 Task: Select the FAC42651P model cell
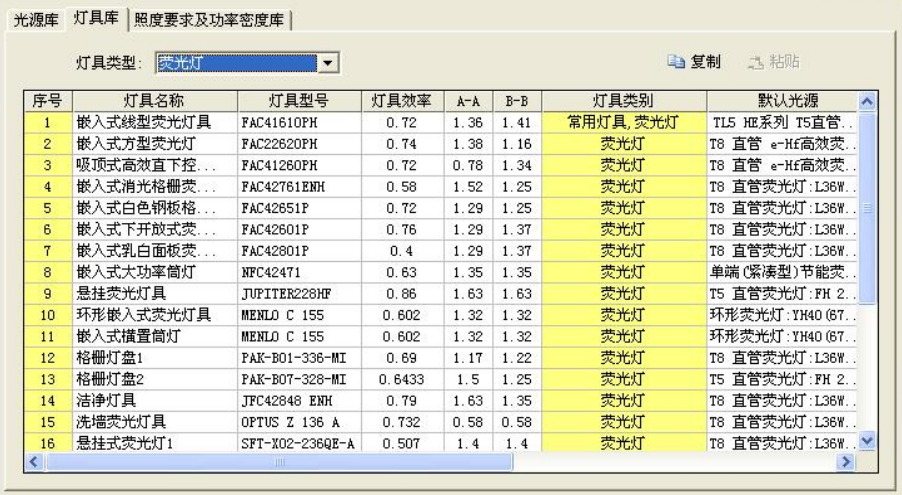tap(299, 208)
